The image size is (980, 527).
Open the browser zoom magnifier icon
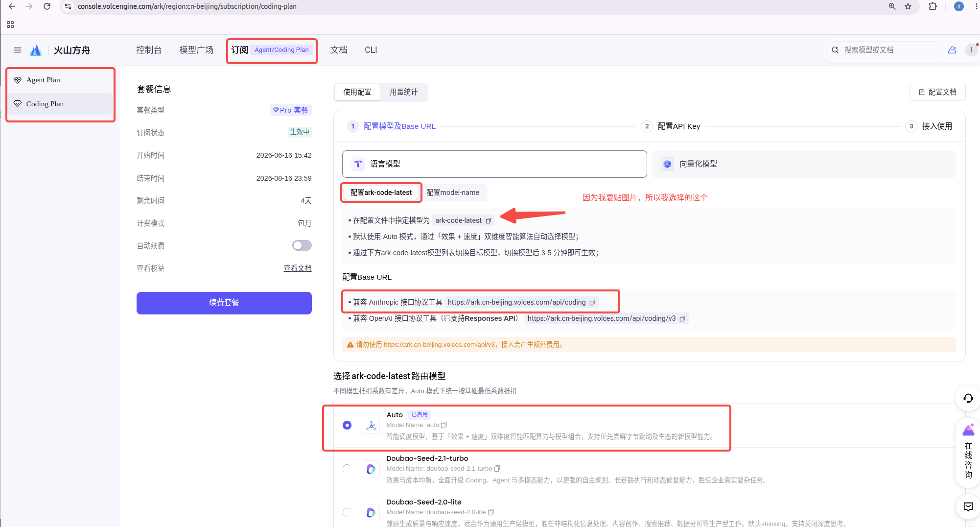pyautogui.click(x=892, y=6)
